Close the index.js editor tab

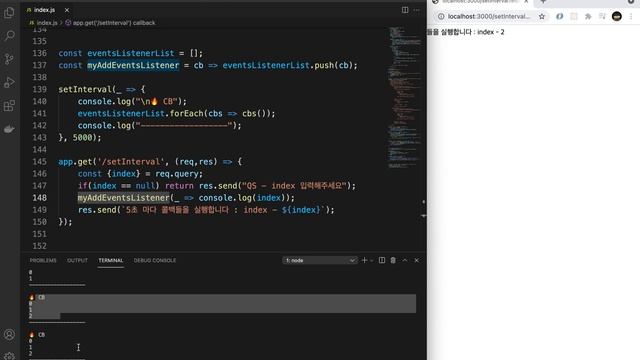[67, 10]
